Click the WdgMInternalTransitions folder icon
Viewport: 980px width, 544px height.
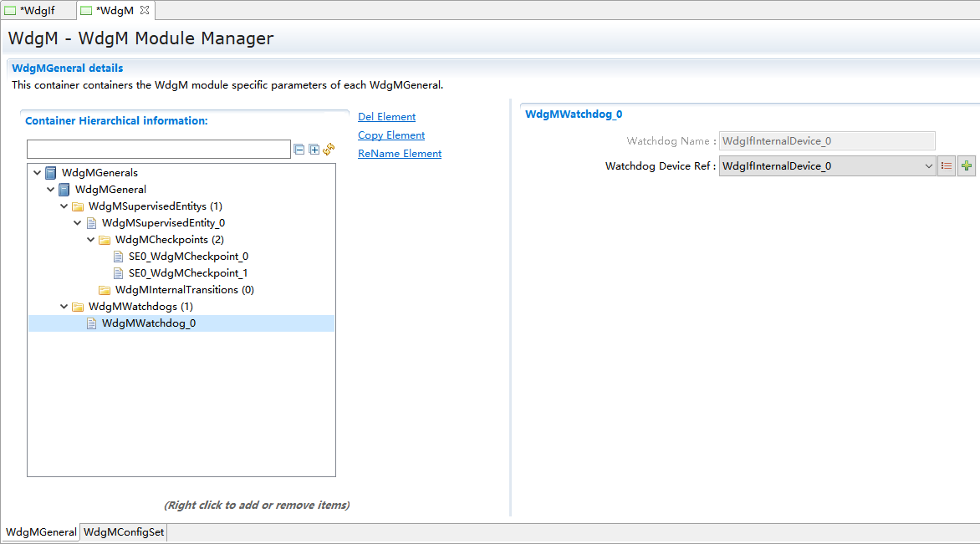click(x=105, y=290)
